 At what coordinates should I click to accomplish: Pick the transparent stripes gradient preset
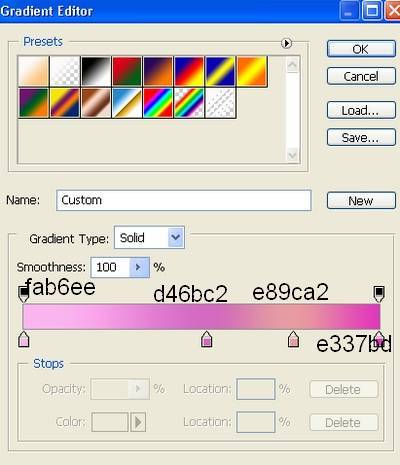coord(220,103)
